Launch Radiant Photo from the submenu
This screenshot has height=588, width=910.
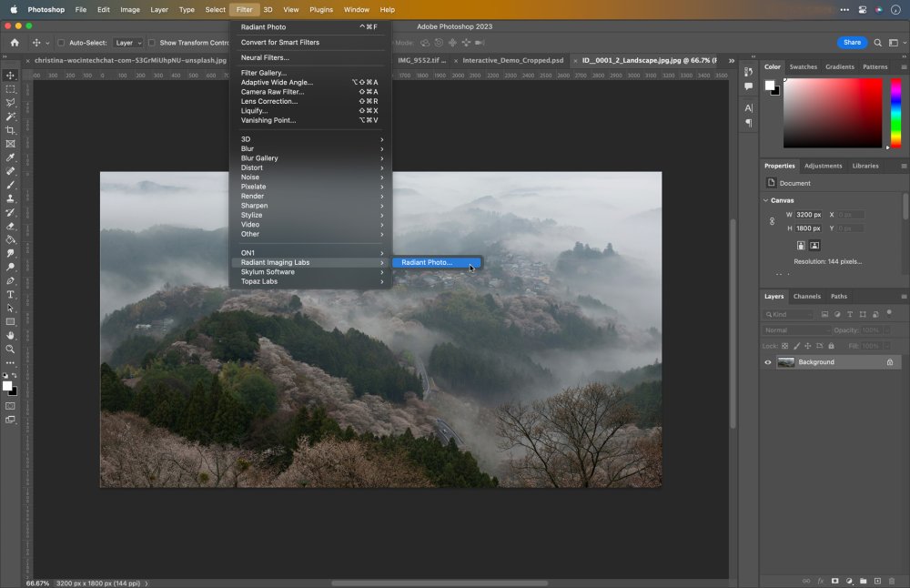[x=426, y=262]
